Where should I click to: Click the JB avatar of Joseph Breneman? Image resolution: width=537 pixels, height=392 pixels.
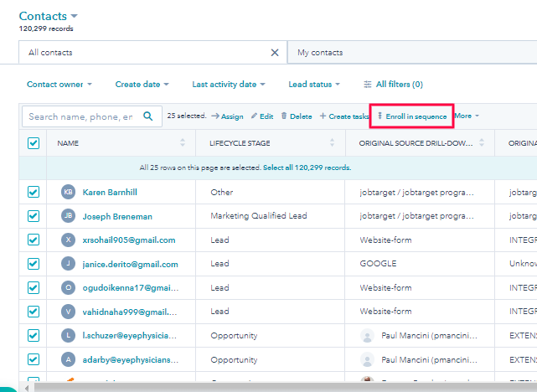68,216
